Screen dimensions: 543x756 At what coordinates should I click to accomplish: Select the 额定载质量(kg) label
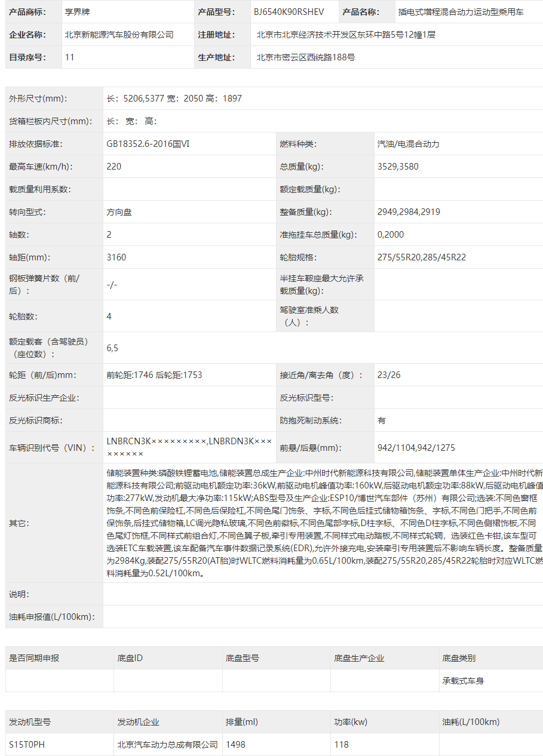(x=310, y=189)
